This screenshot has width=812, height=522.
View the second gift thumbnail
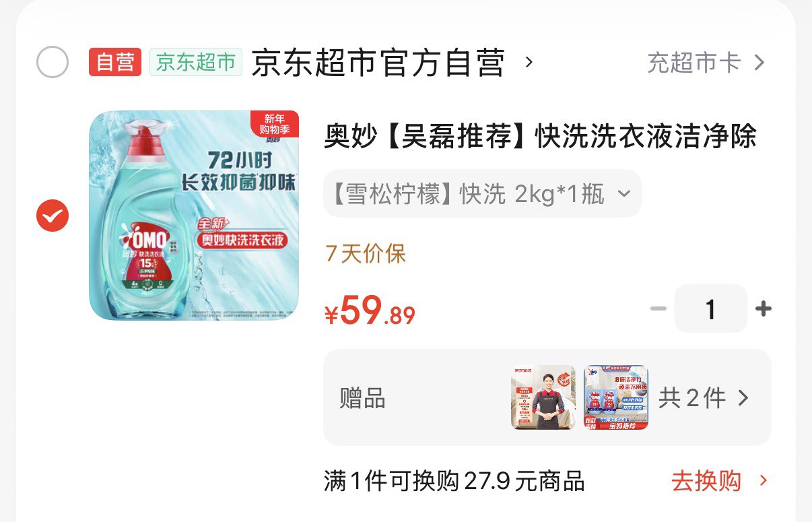(x=616, y=397)
